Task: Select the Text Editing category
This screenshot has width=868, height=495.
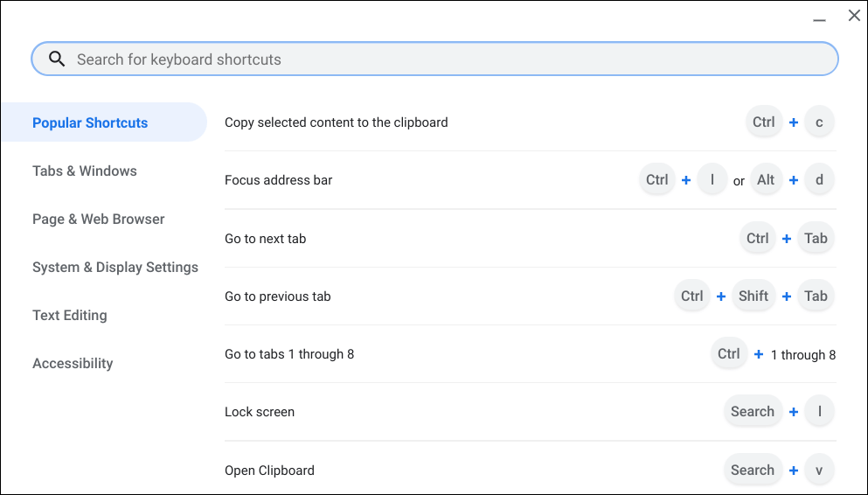Action: click(70, 315)
